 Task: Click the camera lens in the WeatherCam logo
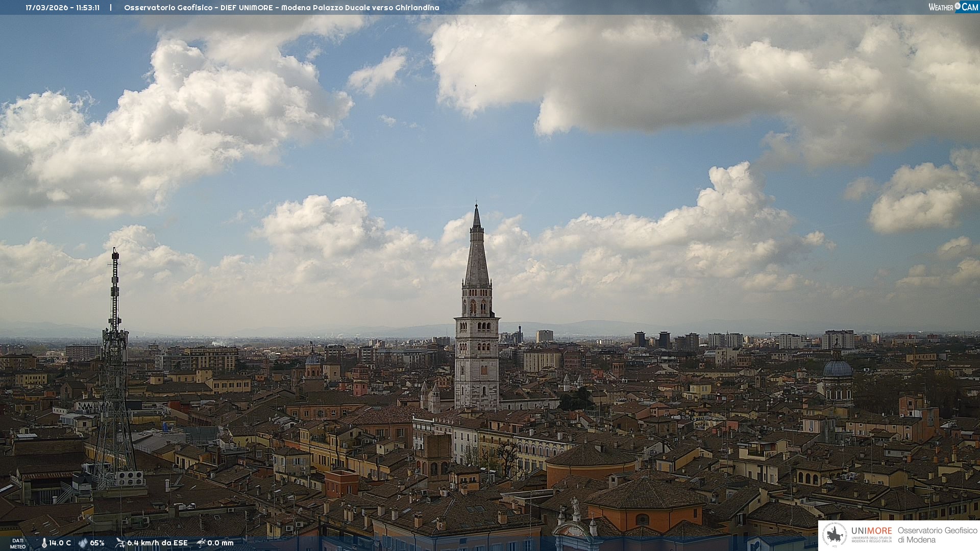click(958, 6)
